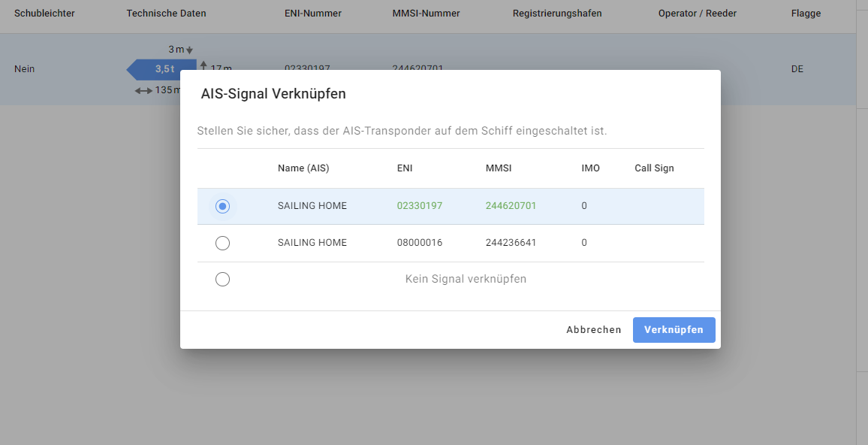Click the horizontal double-arrow icon beside 135 m
The image size is (868, 445).
tap(143, 91)
